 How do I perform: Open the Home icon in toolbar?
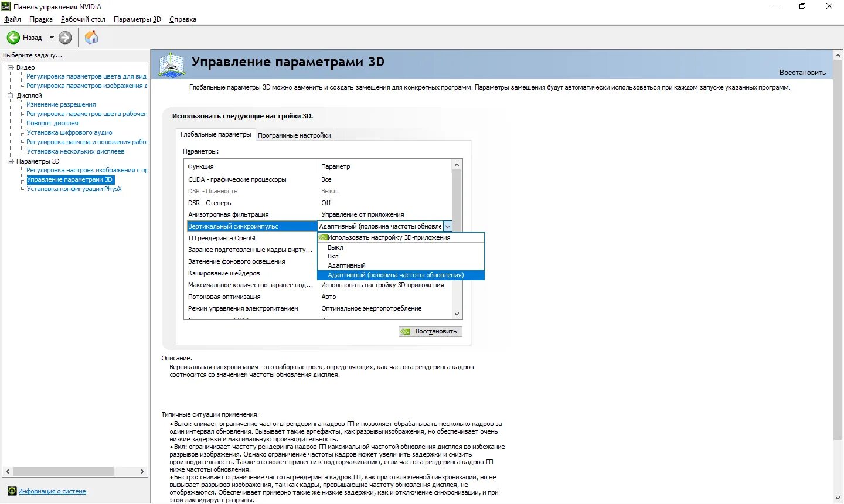[91, 38]
